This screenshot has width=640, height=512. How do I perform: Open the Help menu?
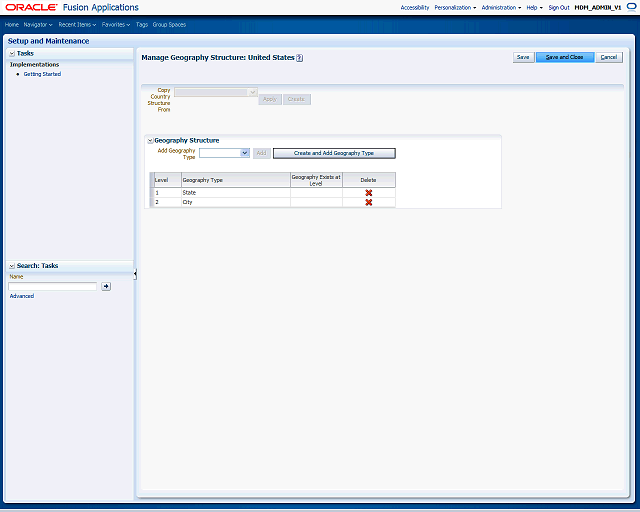(534, 7)
